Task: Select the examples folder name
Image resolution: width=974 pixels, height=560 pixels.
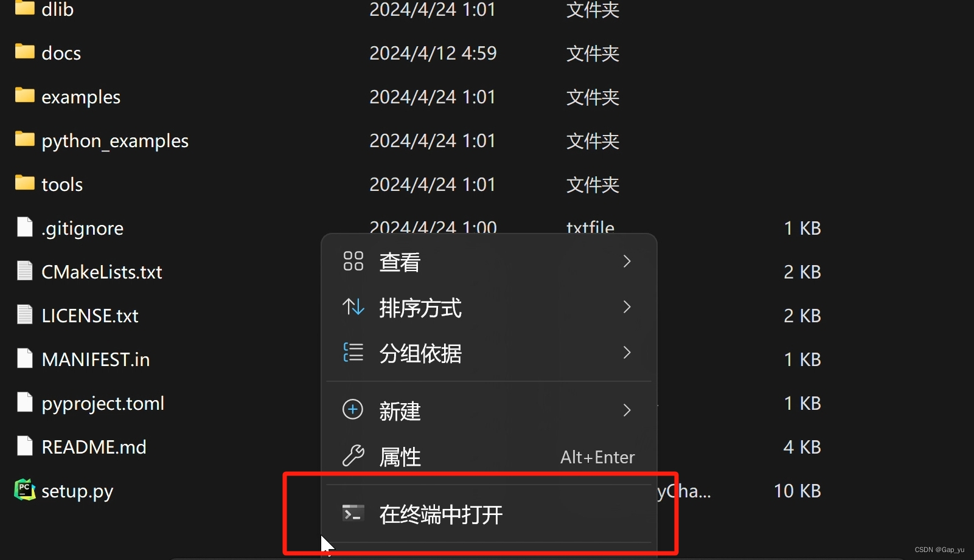Action: [x=81, y=97]
